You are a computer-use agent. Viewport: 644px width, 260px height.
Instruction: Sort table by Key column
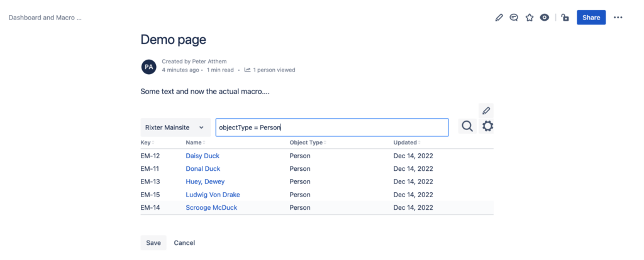point(147,143)
